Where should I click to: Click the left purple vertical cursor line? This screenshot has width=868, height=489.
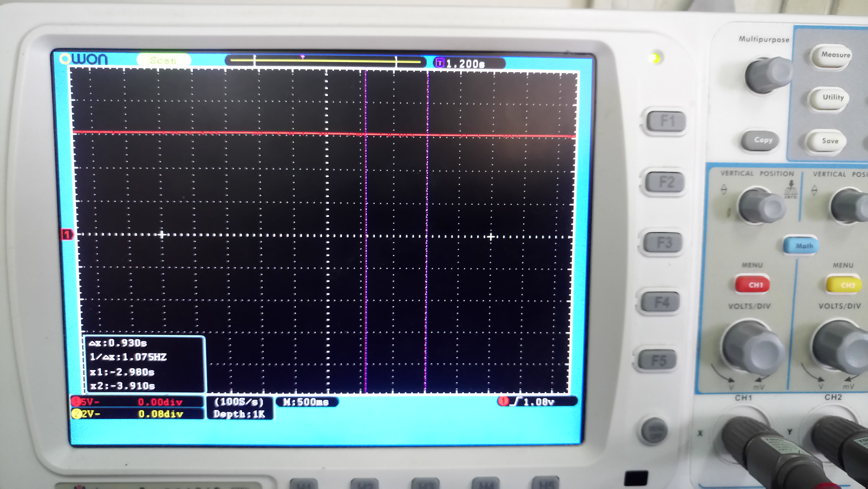(x=366, y=232)
